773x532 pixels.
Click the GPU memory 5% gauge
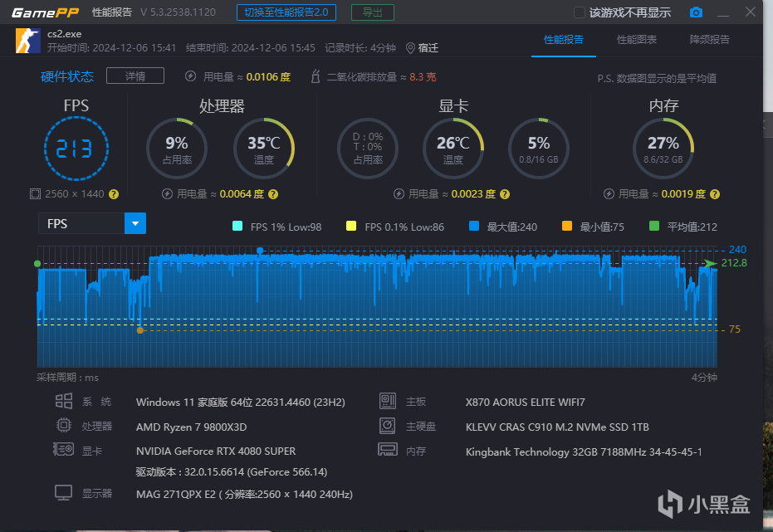click(539, 149)
